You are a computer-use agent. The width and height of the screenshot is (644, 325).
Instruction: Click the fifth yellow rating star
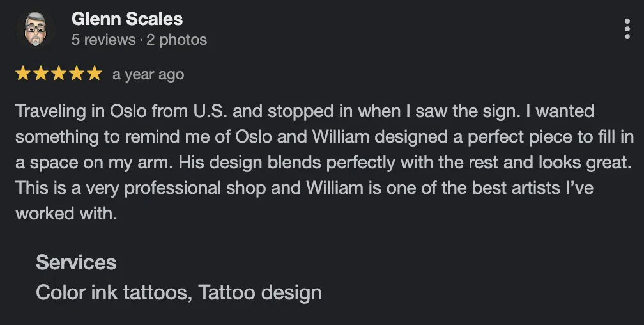point(95,74)
